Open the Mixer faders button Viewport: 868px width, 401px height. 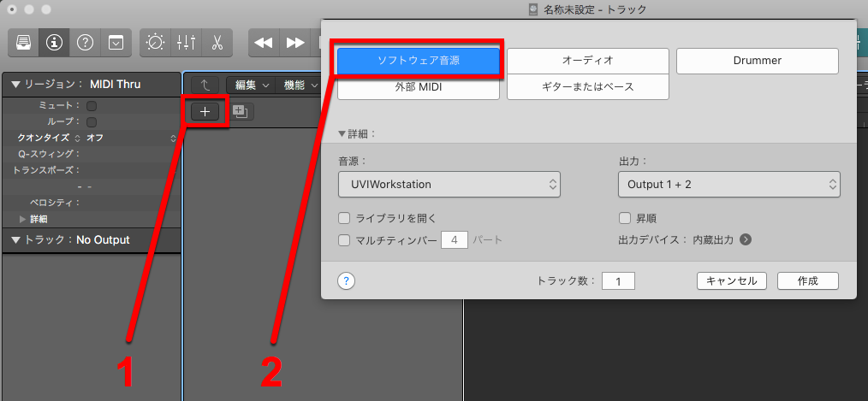pyautogui.click(x=186, y=43)
